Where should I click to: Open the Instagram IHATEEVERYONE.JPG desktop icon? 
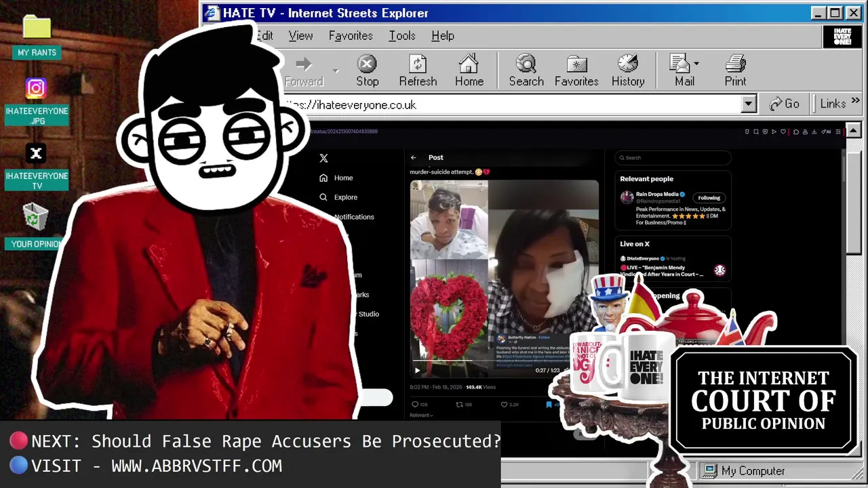(37, 102)
